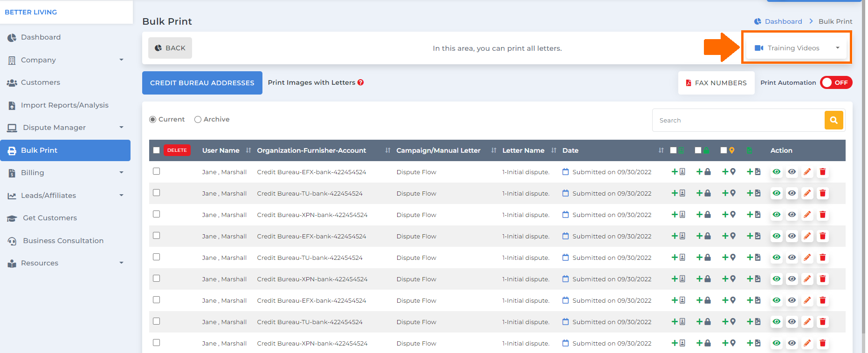Add image file on first EFX row

[754, 172]
